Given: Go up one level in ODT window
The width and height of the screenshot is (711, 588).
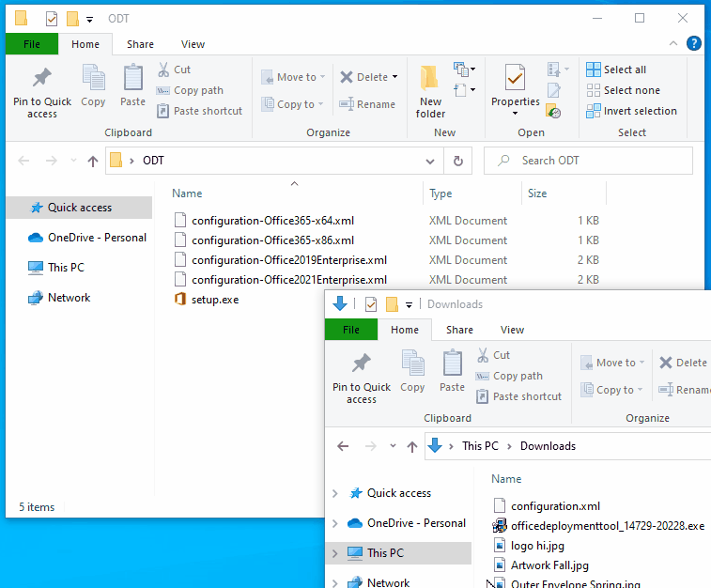Looking at the screenshot, I should [93, 161].
